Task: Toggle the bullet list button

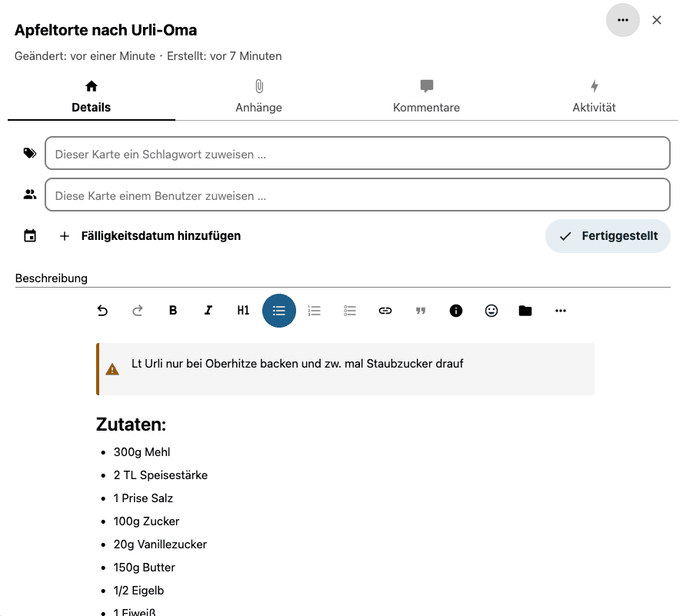Action: (279, 311)
